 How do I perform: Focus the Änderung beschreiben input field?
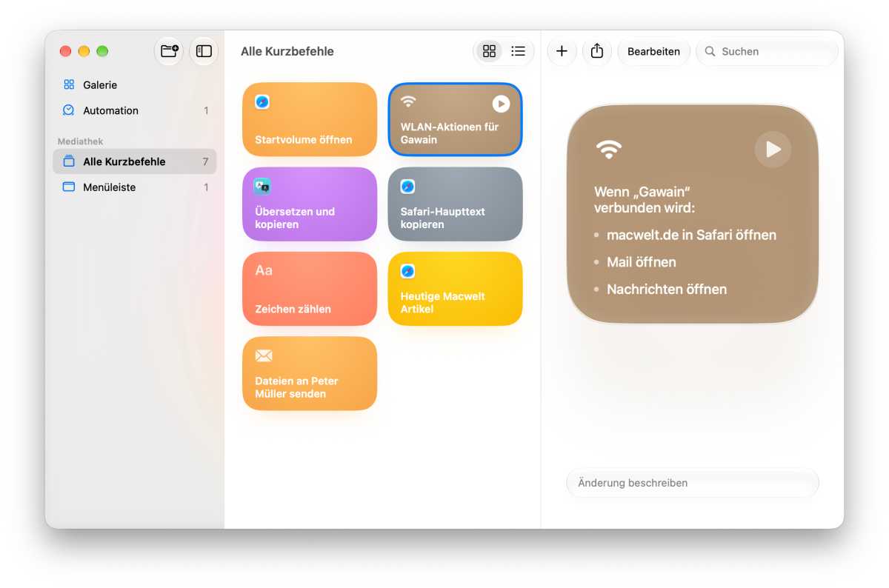pyautogui.click(x=692, y=483)
